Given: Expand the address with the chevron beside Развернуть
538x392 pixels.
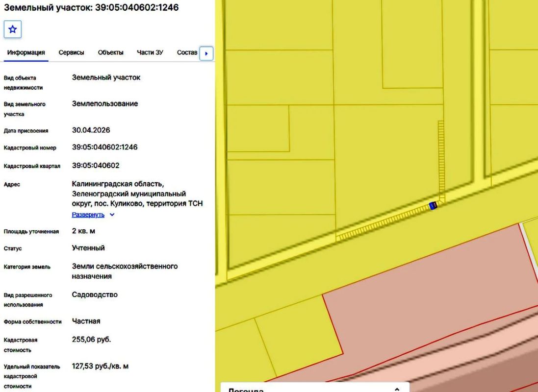Looking at the screenshot, I should coord(112,215).
